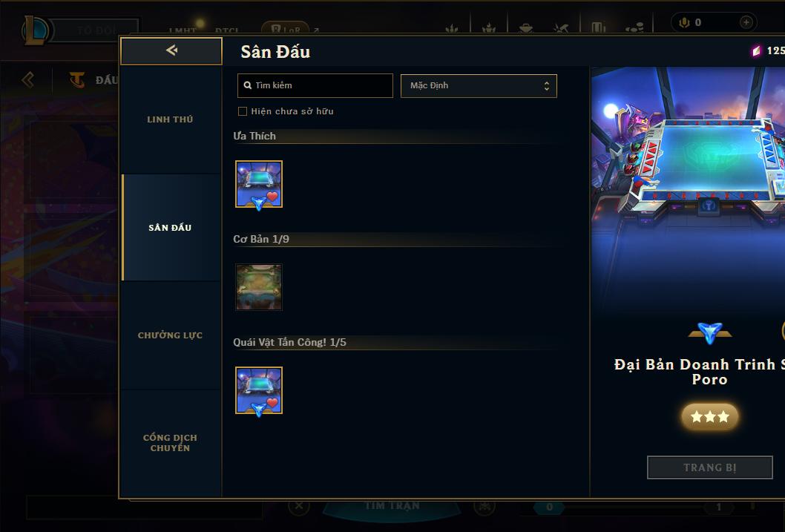Click the Trang Bị equip button

[709, 467]
